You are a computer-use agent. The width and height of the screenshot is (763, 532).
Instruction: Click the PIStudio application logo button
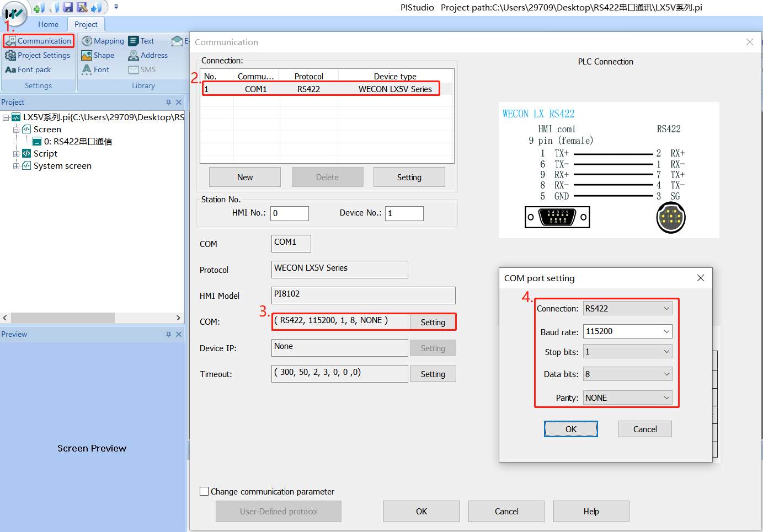pos(14,13)
